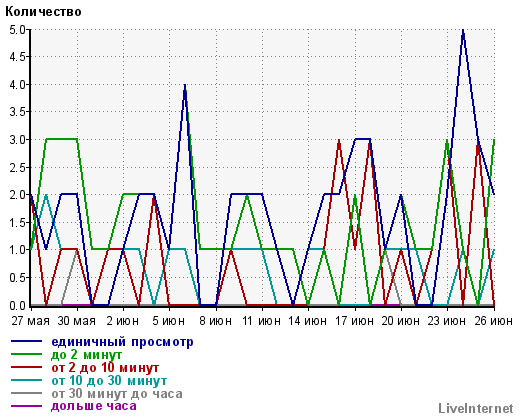Click the 17 июн date axis label

coord(354,321)
